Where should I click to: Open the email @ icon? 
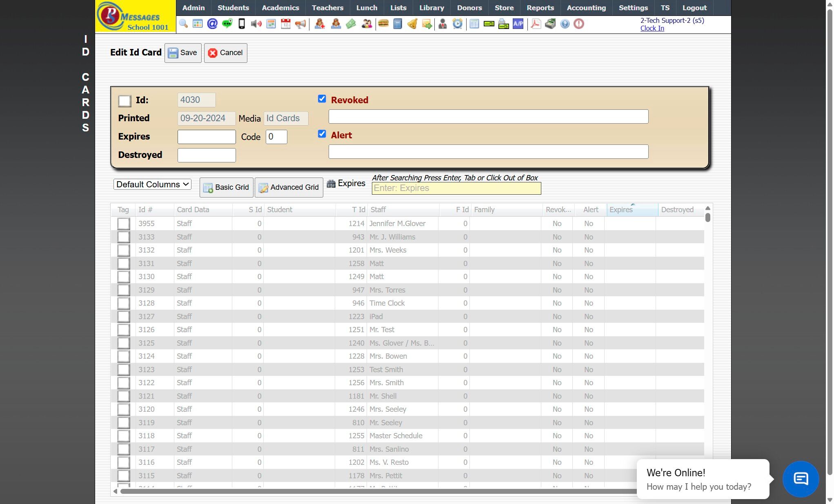point(212,24)
